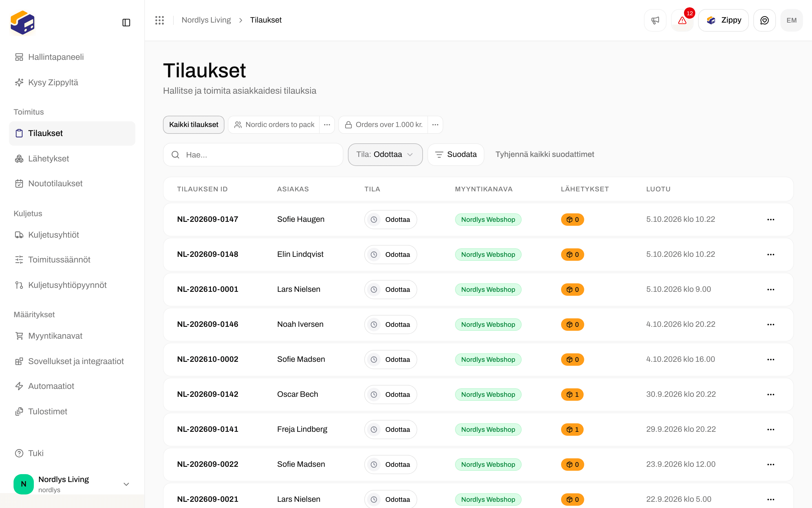Viewport: 812px width, 508px height.
Task: Open order NL-202609-0141
Action: 207,429
